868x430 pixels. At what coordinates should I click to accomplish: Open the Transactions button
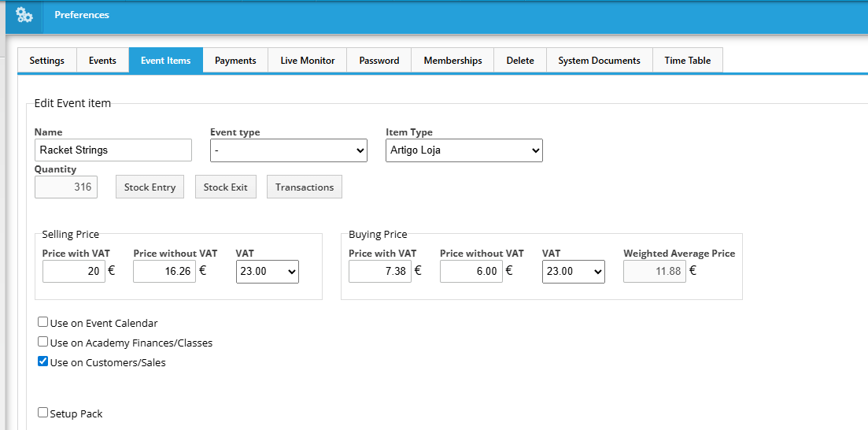(x=305, y=187)
